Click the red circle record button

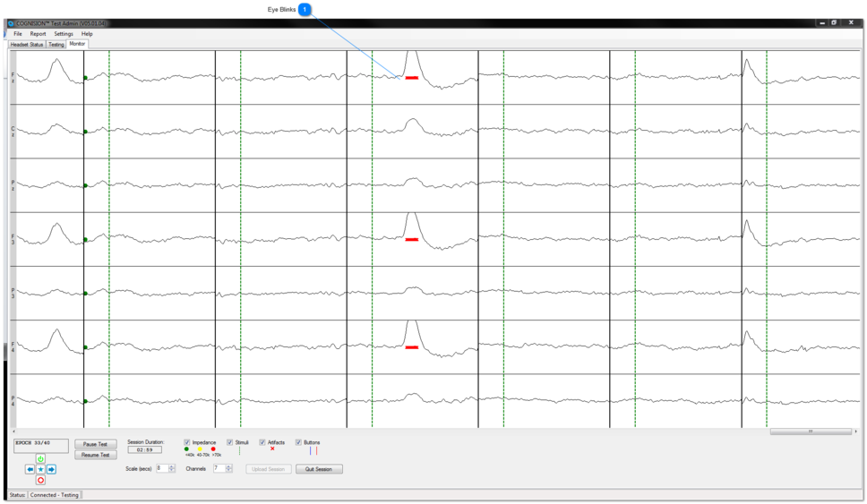coord(40,480)
